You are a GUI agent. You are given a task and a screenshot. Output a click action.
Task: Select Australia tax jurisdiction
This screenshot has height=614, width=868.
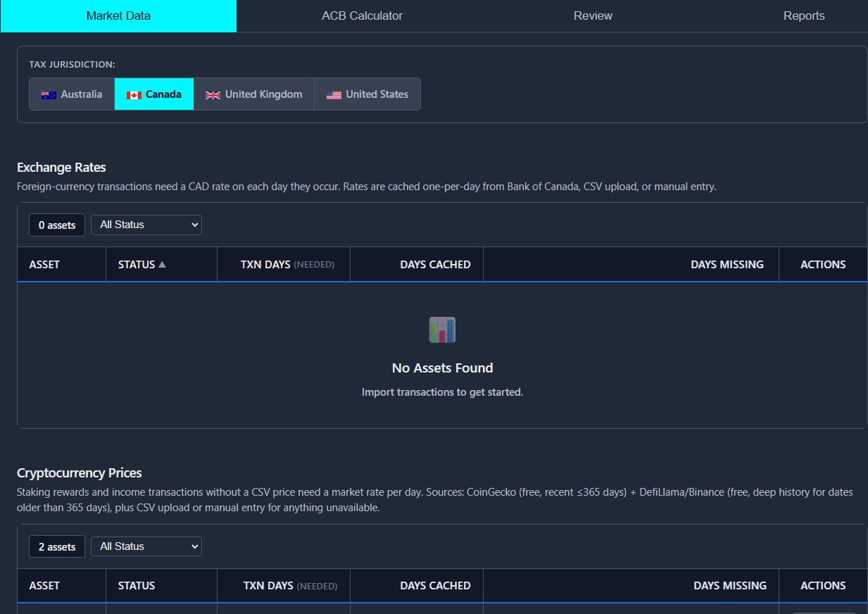(x=72, y=94)
